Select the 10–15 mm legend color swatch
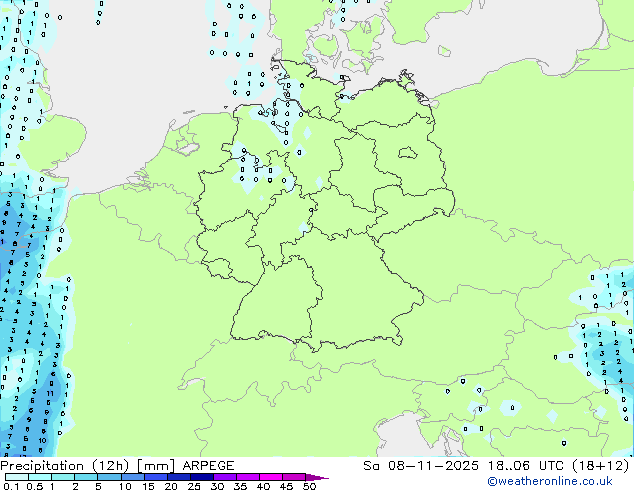634x490 pixels. 133,477
